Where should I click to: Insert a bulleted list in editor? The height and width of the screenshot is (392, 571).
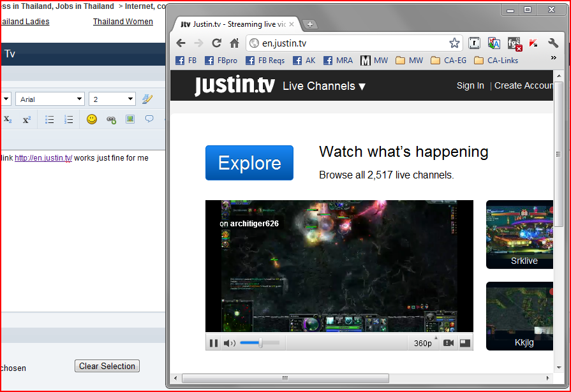tap(49, 119)
